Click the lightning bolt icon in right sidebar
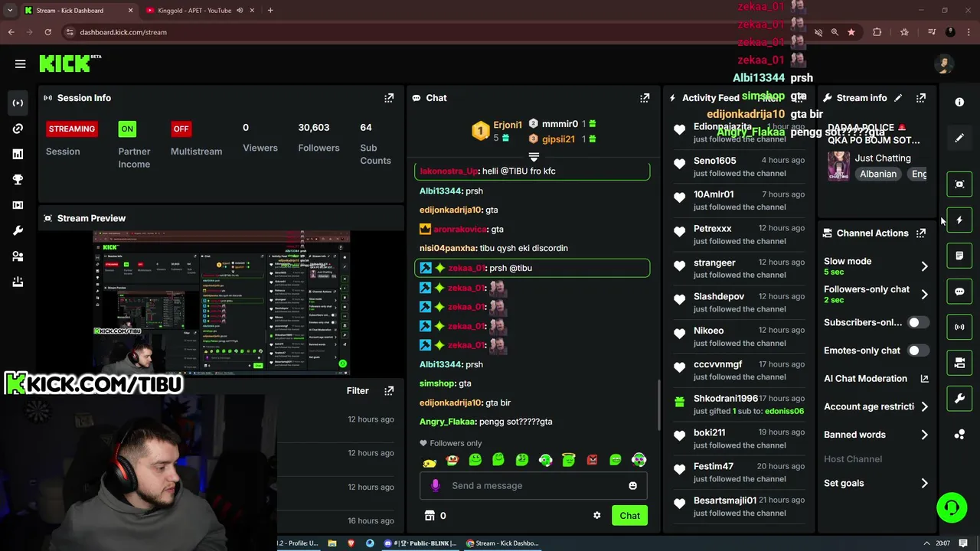Image resolution: width=980 pixels, height=551 pixels. [959, 220]
